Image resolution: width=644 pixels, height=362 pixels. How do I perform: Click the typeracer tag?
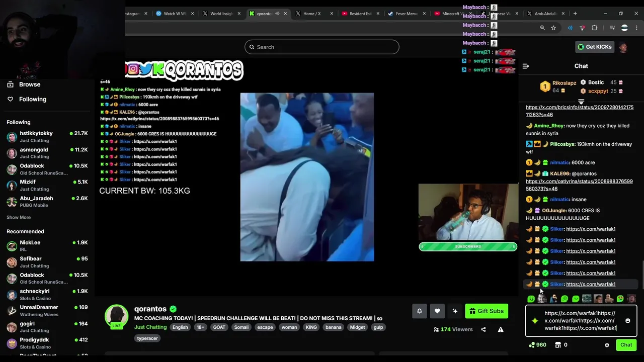pyautogui.click(x=147, y=338)
